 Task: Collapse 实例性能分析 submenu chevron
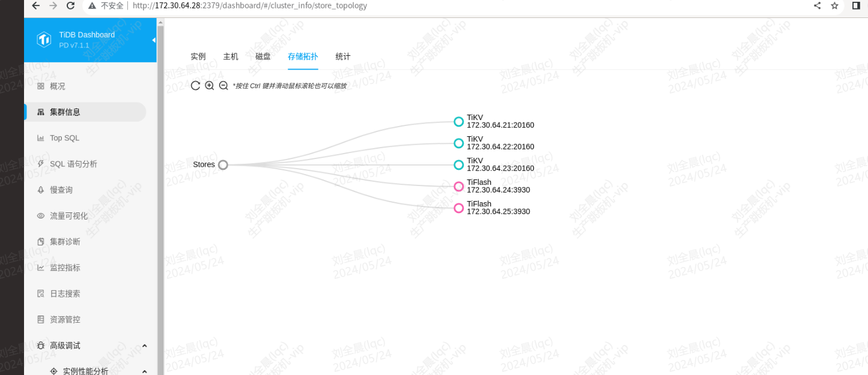pos(145,371)
